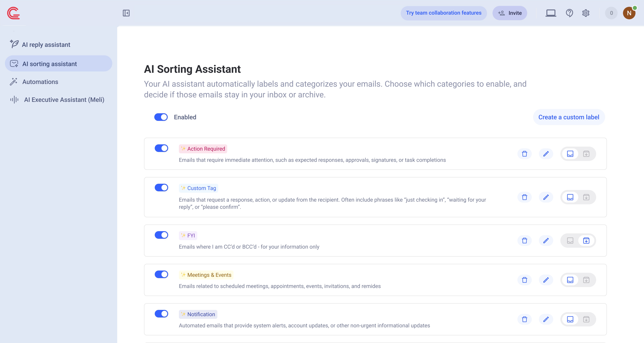Collapse the sidebar panel icon
Screen dimensions: 644x343
[126, 13]
